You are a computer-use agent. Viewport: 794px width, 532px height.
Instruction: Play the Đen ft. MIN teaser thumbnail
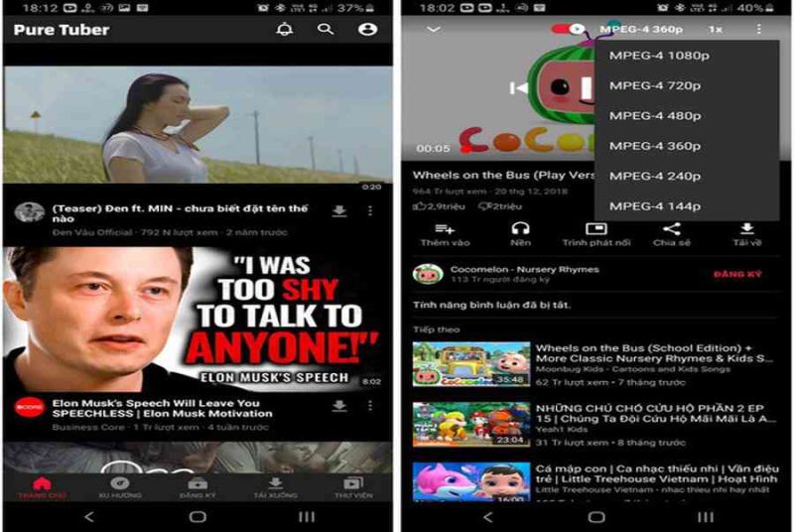pos(198,124)
